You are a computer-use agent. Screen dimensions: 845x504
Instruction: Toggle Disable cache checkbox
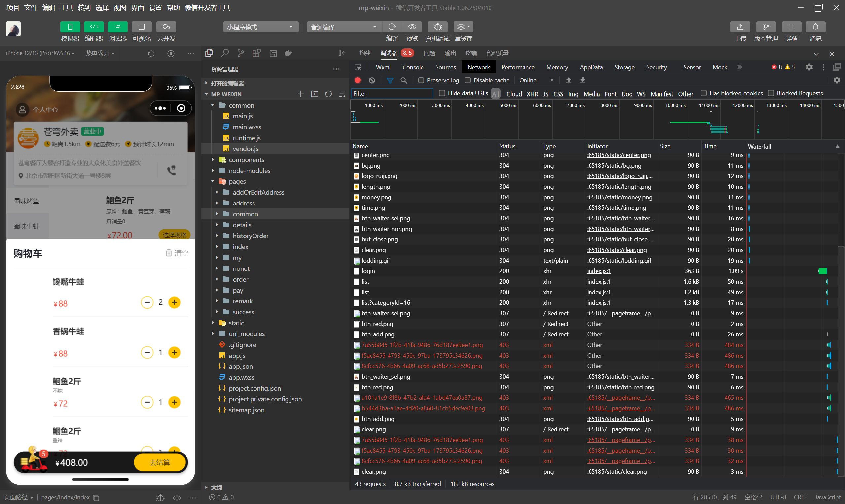coord(468,80)
